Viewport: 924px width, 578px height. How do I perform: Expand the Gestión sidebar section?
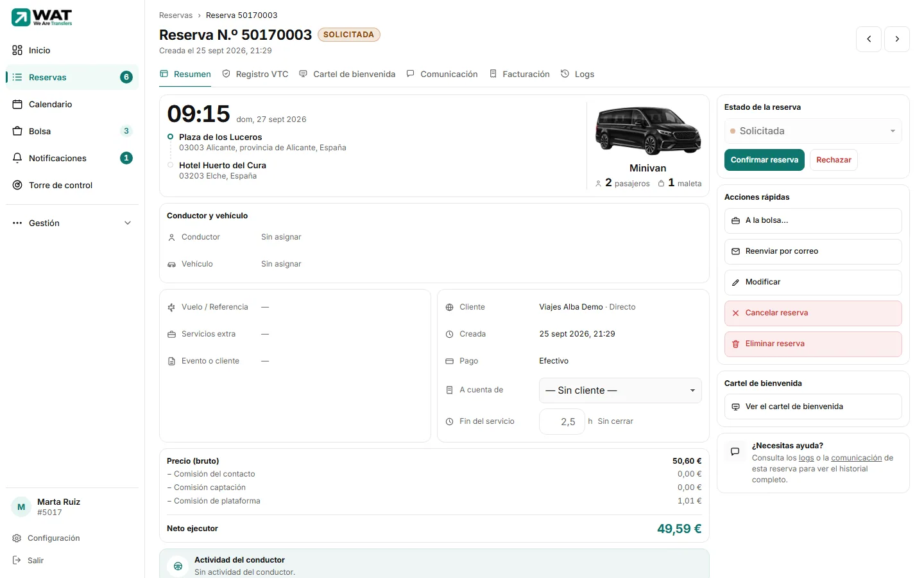[x=72, y=223]
